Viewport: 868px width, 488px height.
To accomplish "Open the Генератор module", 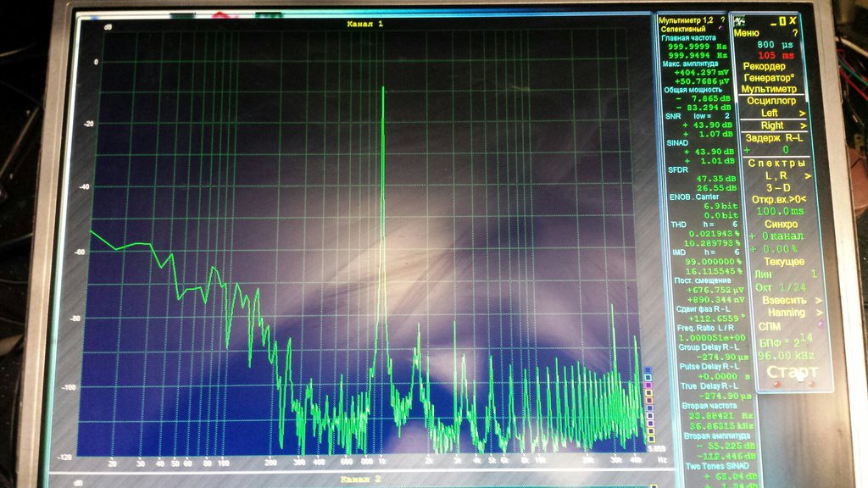I will [769, 77].
